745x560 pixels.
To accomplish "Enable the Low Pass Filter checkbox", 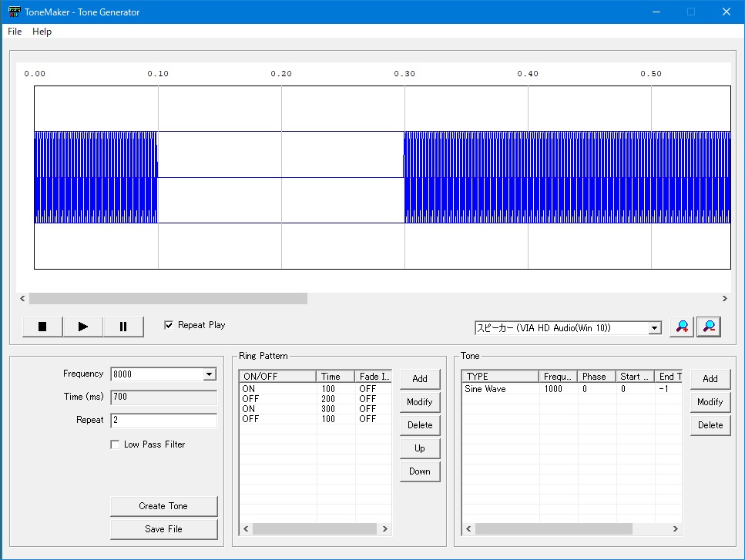I will point(115,444).
